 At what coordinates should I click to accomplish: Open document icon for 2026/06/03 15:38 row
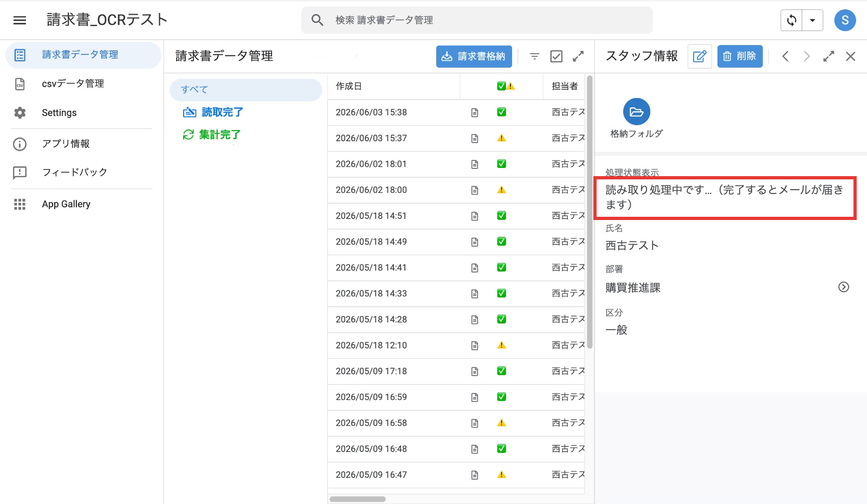(x=475, y=113)
